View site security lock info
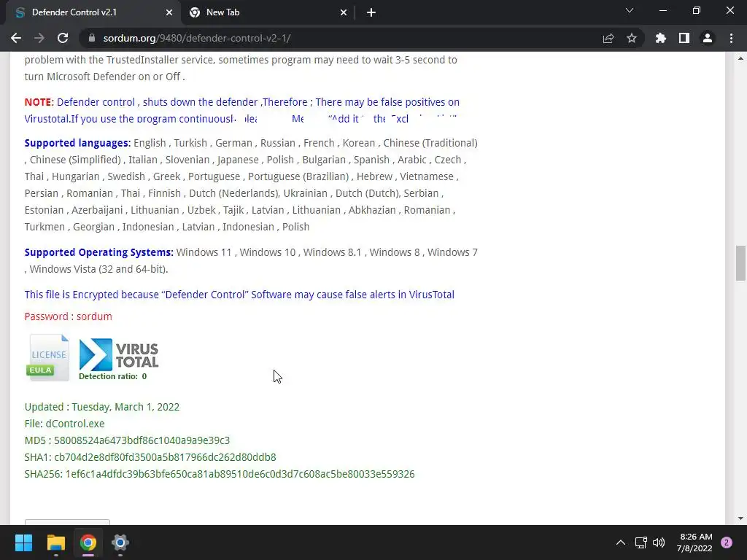Image resolution: width=747 pixels, height=560 pixels. click(x=92, y=38)
